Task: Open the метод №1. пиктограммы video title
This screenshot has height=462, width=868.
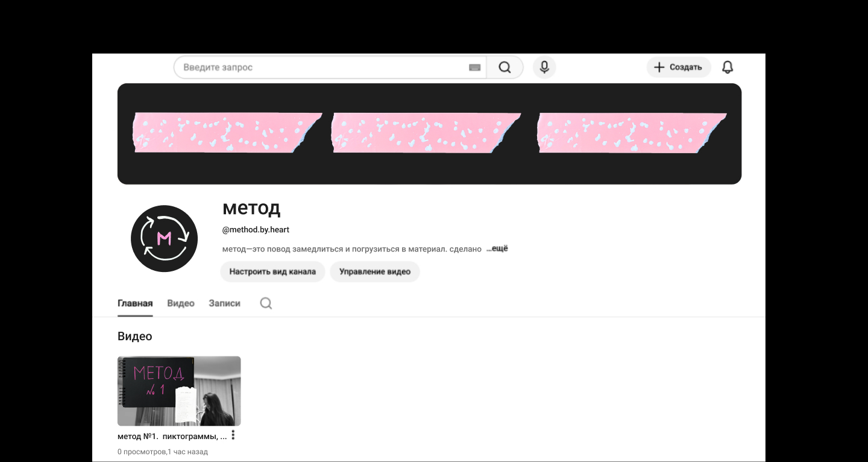Action: [x=172, y=436]
